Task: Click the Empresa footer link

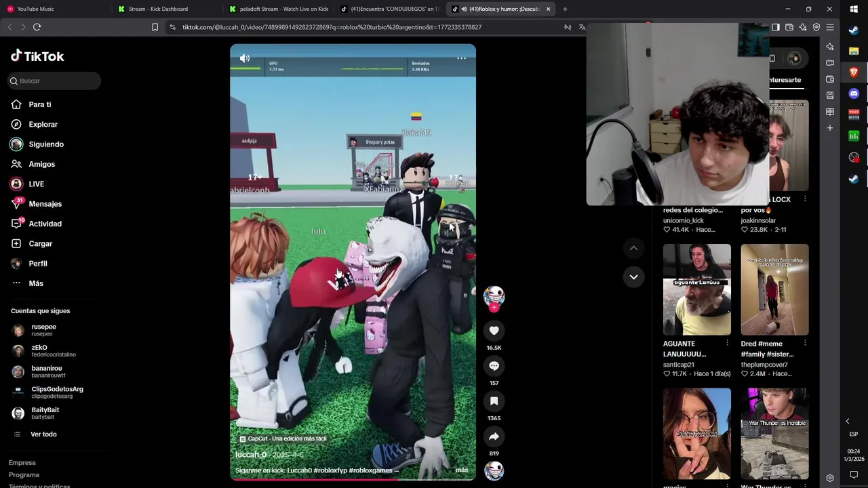Action: click(x=22, y=463)
